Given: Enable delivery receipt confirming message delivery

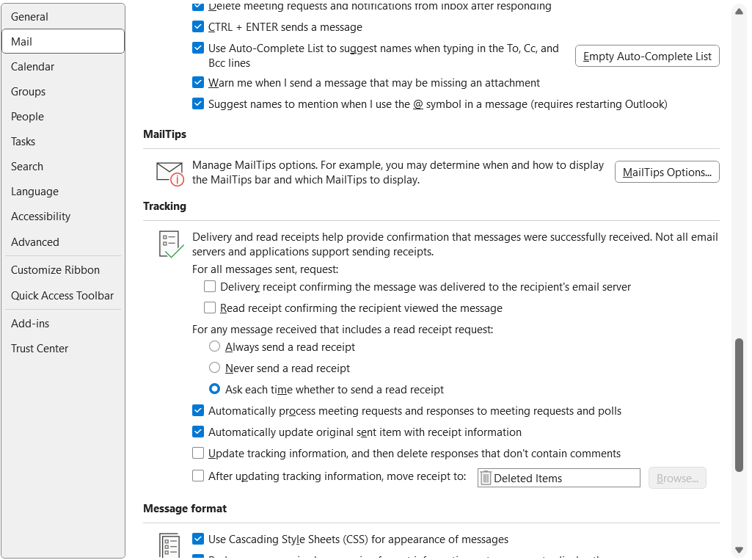Looking at the screenshot, I should tap(210, 286).
